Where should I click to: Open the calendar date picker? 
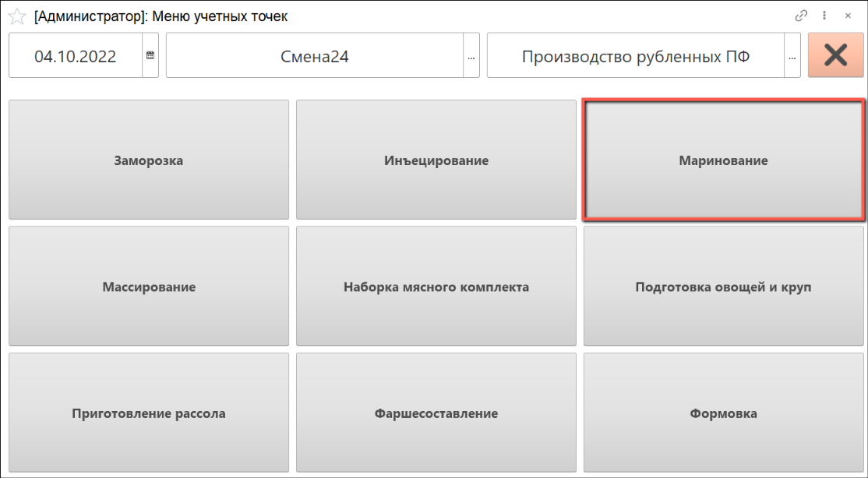(x=150, y=56)
